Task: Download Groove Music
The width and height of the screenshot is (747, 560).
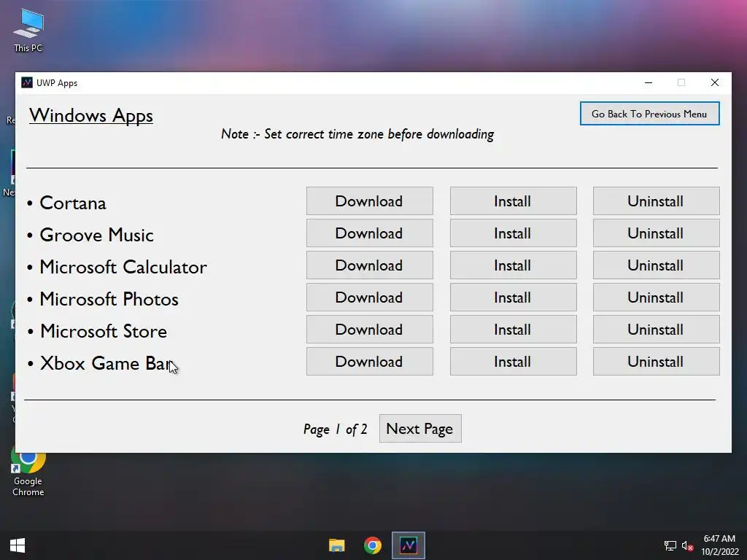Action: coord(369,233)
